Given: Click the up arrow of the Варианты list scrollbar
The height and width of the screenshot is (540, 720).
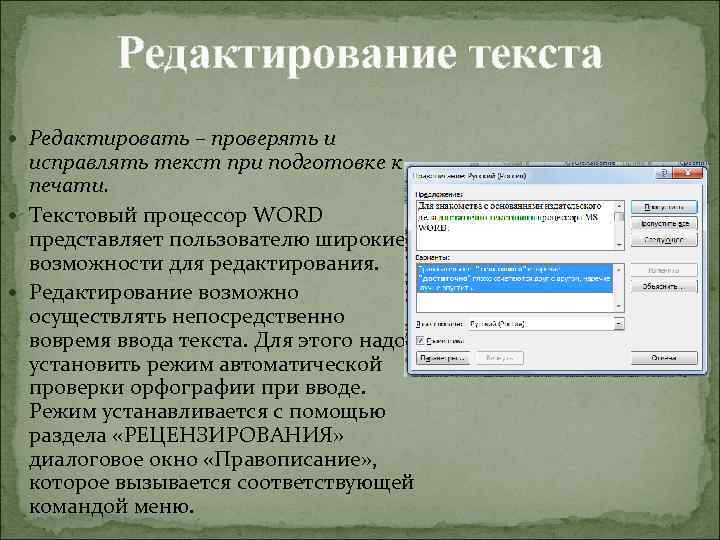Looking at the screenshot, I should pos(619,270).
